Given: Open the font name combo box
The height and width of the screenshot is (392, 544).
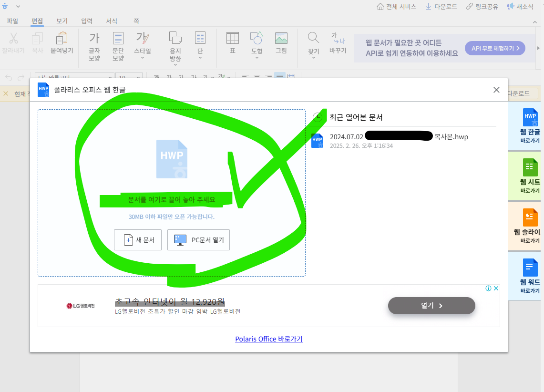Looking at the screenshot, I should click(x=74, y=76).
